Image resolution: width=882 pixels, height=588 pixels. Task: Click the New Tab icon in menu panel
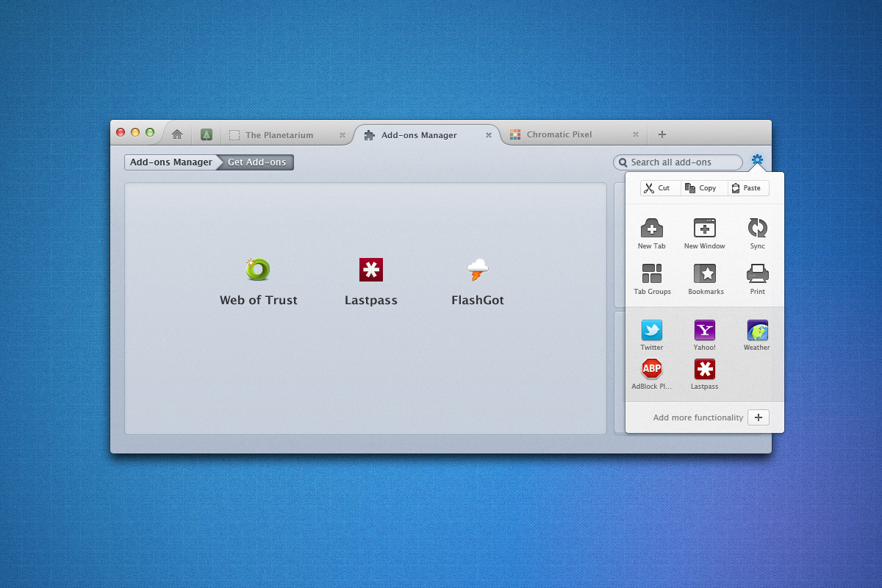coord(651,229)
